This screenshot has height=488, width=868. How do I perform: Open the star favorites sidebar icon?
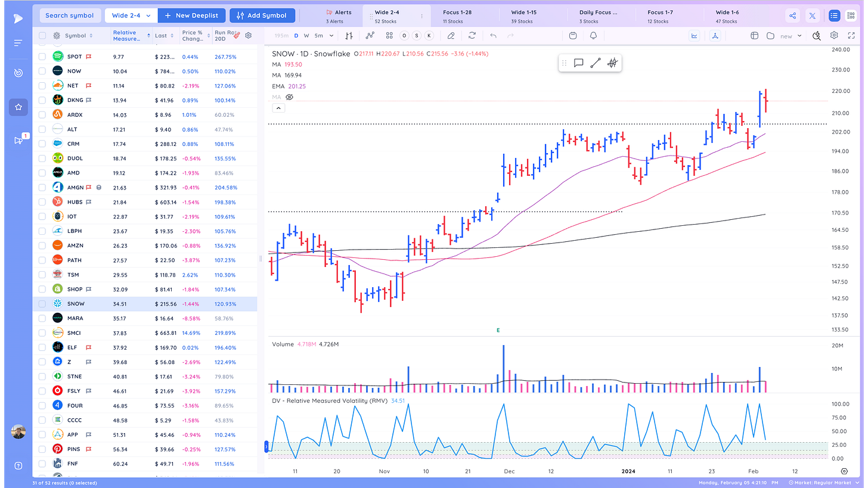point(18,107)
